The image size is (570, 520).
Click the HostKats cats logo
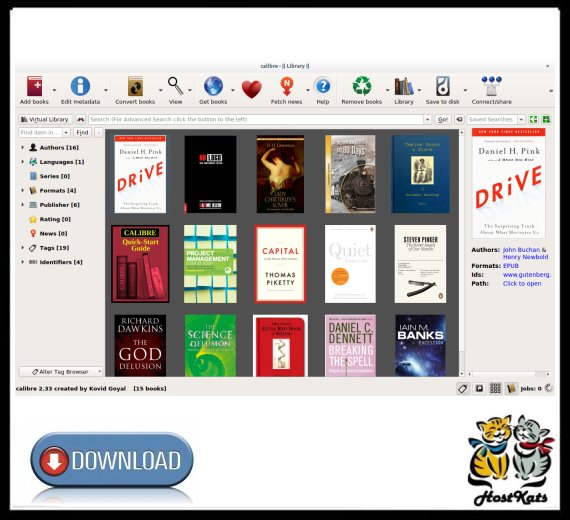coord(510,460)
